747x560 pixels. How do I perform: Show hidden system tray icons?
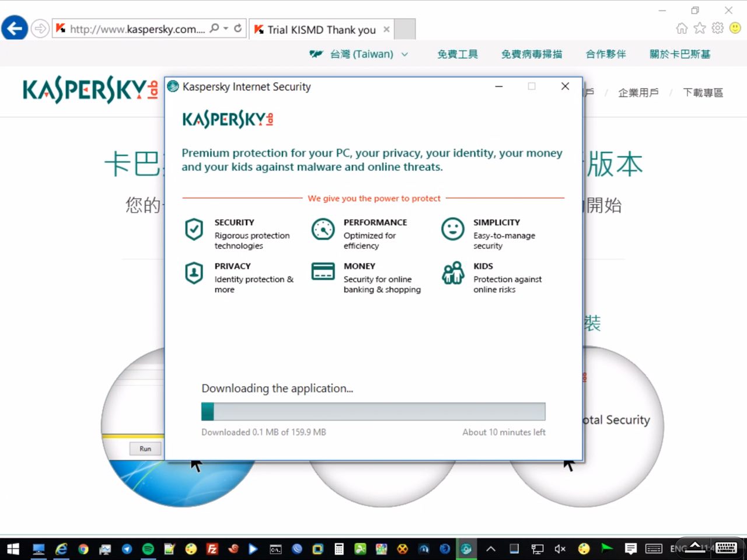(491, 549)
